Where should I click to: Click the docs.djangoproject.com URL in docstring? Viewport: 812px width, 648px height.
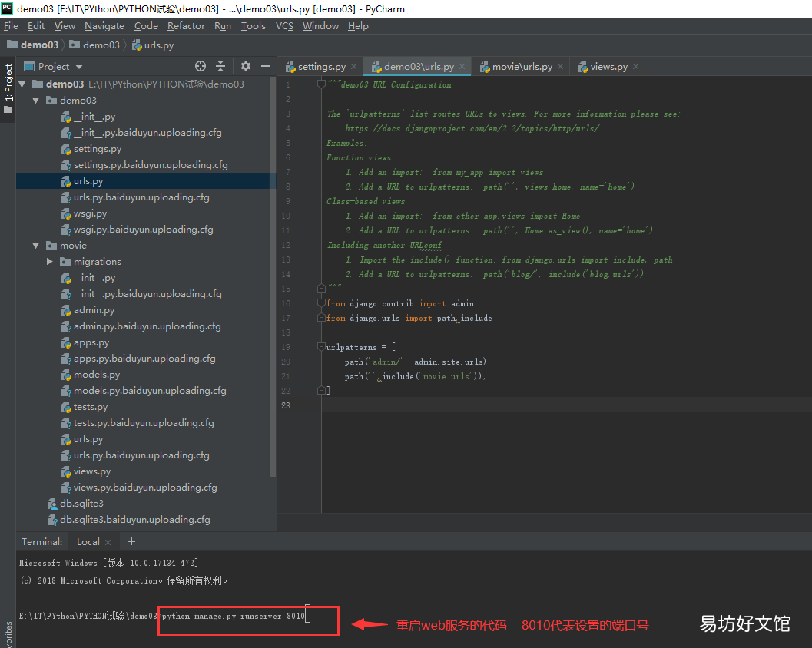pos(472,128)
